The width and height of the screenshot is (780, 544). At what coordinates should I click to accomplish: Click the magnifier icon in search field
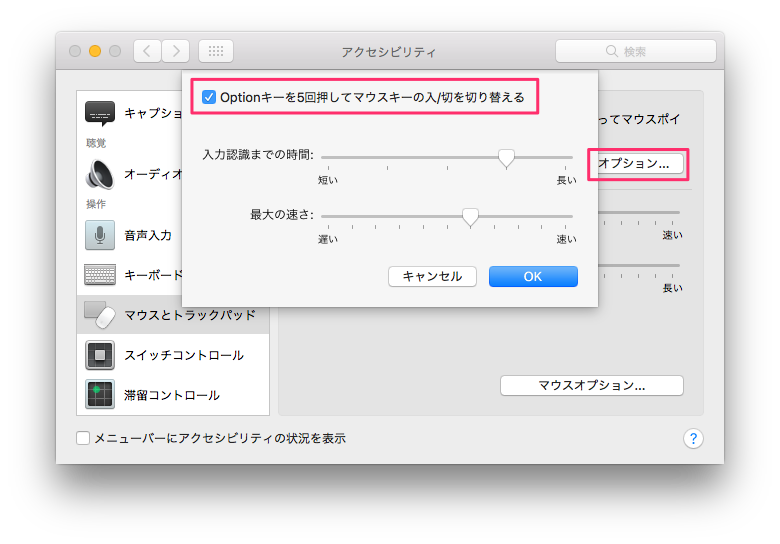click(x=611, y=51)
